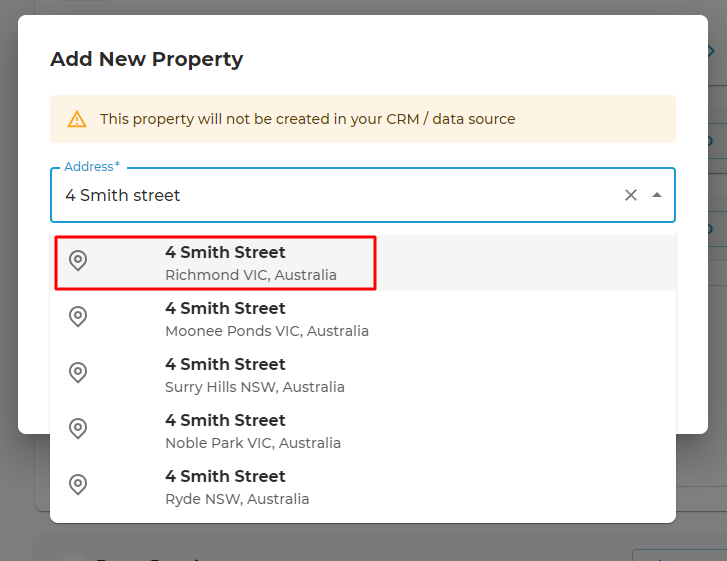Click "Ryde NSW, Australia" subtitle text
The width and height of the screenshot is (727, 561).
pyautogui.click(x=237, y=499)
